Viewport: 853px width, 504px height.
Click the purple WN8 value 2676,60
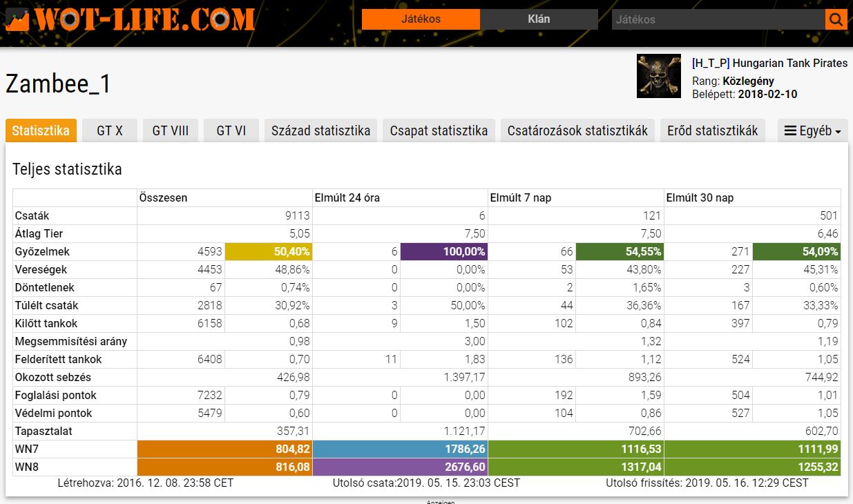pyautogui.click(x=401, y=467)
